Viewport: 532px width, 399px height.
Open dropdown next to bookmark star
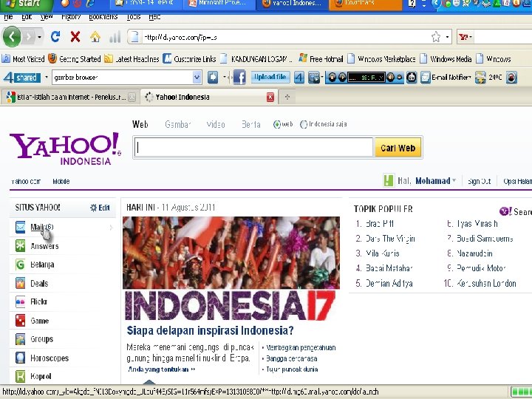[x=448, y=37]
